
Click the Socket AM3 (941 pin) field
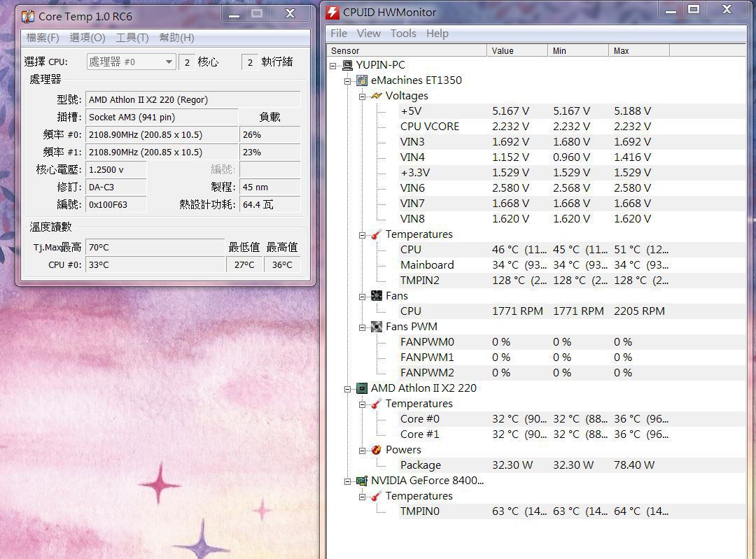coord(162,117)
